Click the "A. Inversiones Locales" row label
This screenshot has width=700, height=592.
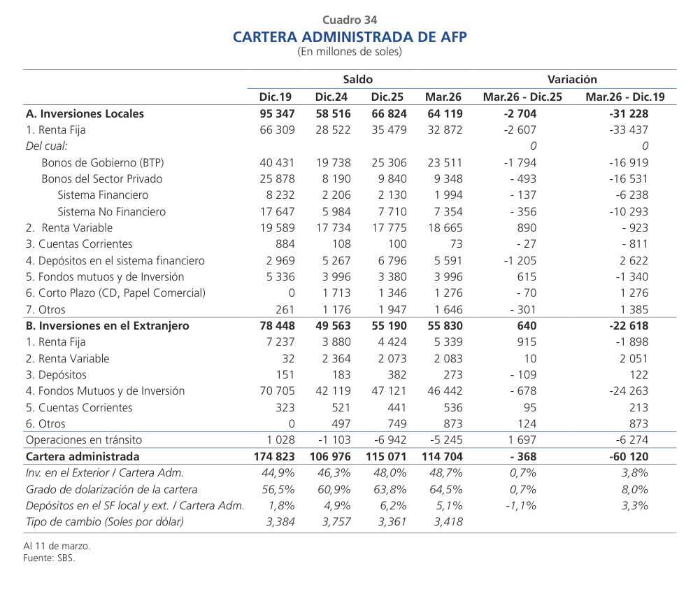point(85,113)
